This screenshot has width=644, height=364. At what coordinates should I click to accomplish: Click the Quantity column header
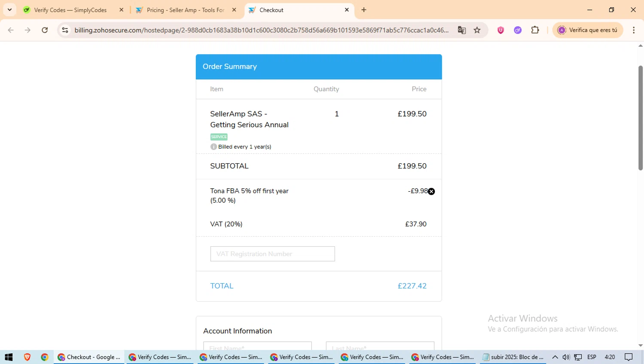pos(326,89)
